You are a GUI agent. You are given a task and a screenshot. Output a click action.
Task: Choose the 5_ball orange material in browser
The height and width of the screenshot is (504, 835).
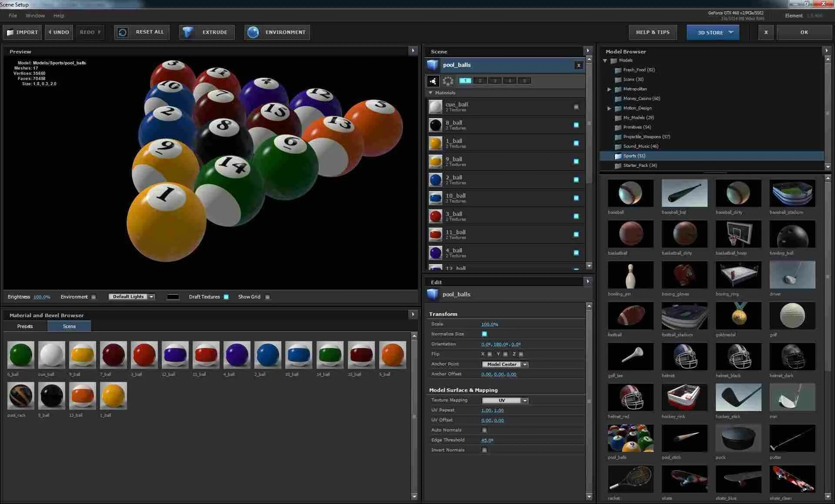point(392,355)
